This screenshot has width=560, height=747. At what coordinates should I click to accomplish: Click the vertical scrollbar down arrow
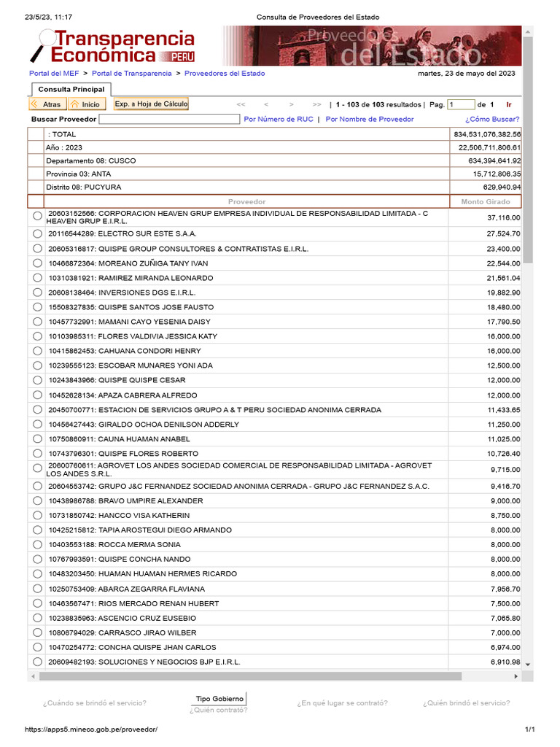click(x=528, y=664)
